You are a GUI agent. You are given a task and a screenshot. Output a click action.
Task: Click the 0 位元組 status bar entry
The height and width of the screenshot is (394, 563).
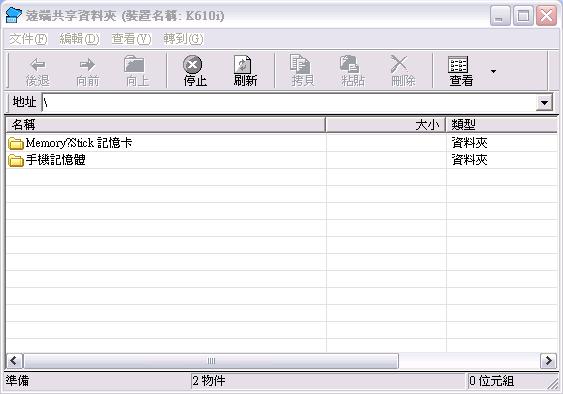click(492, 381)
